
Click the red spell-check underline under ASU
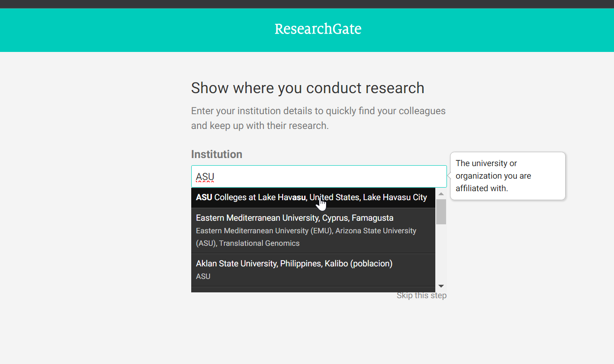(204, 181)
